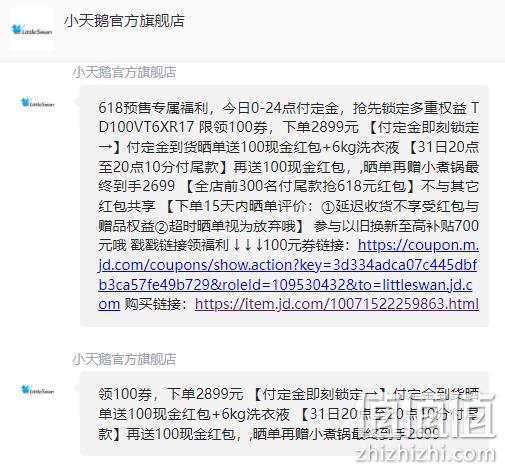
Task: Select the sender name above the second message
Action: (124, 359)
